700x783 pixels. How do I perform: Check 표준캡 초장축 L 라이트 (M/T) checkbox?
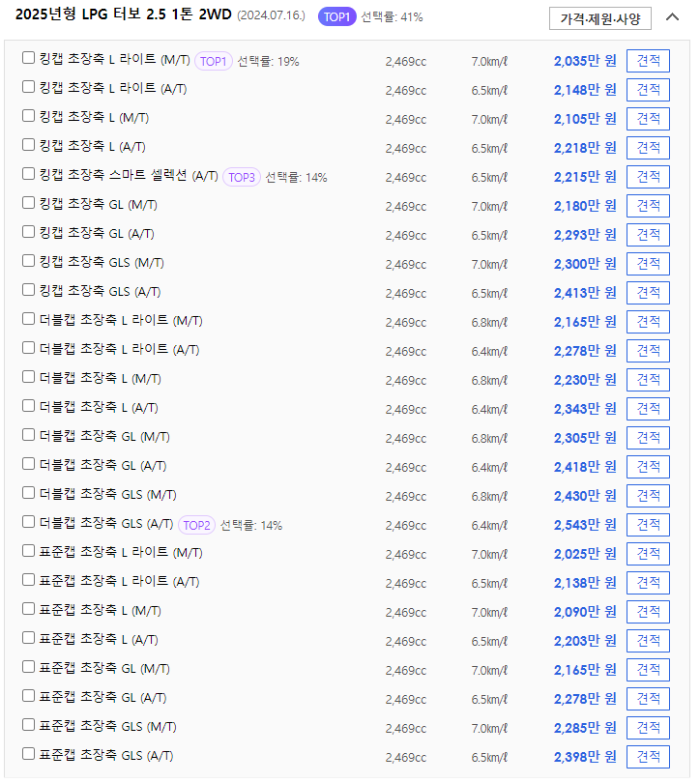click(28, 551)
